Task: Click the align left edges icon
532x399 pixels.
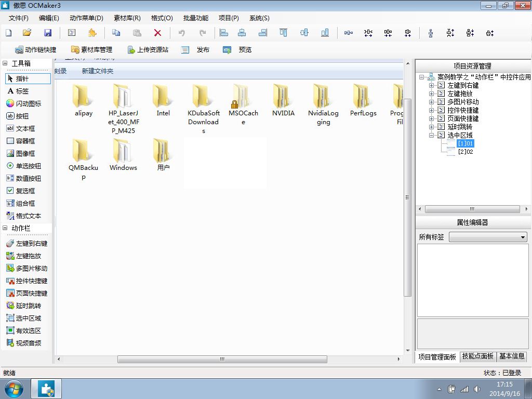Action: coord(224,33)
